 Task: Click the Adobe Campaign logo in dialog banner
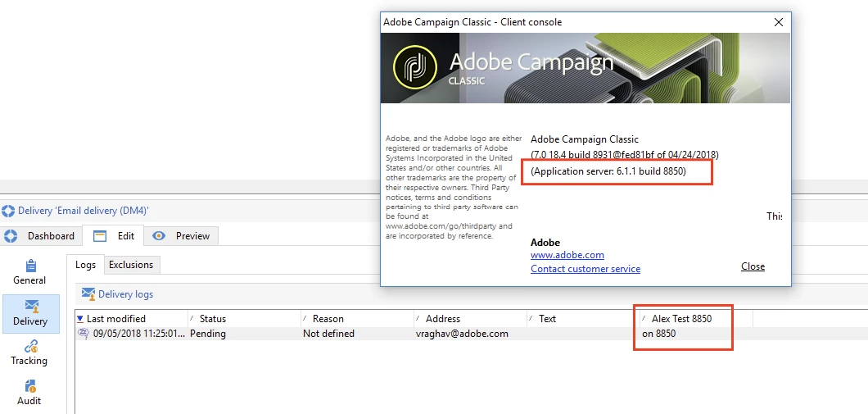pos(414,67)
